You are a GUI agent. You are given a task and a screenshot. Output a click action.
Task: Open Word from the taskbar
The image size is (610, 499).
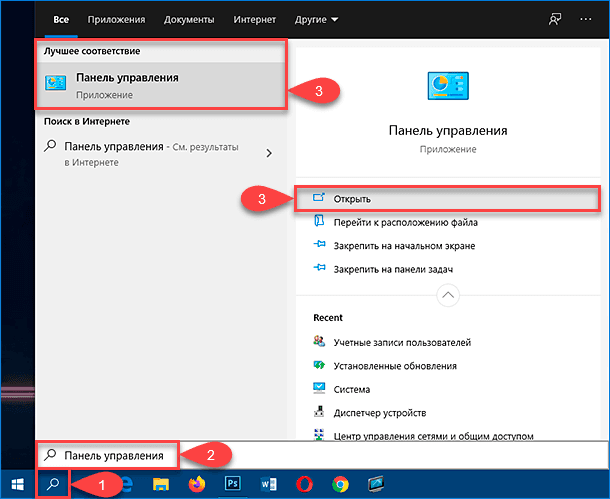point(268,484)
